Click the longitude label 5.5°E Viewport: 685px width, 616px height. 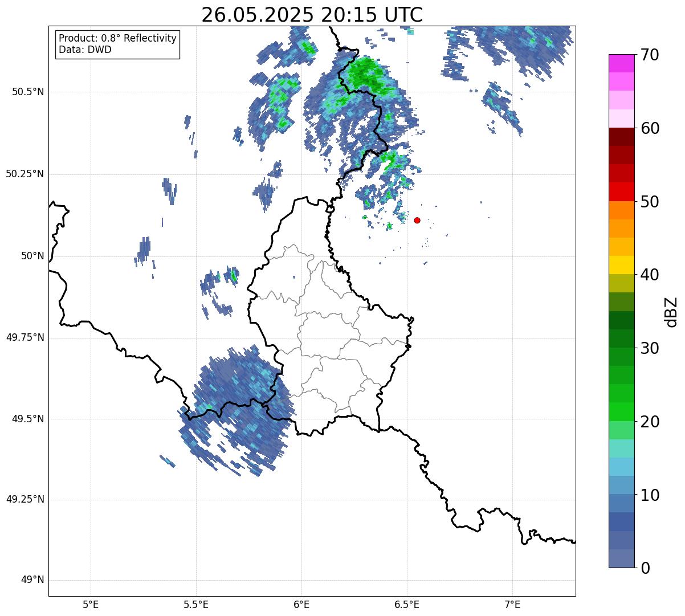(196, 604)
